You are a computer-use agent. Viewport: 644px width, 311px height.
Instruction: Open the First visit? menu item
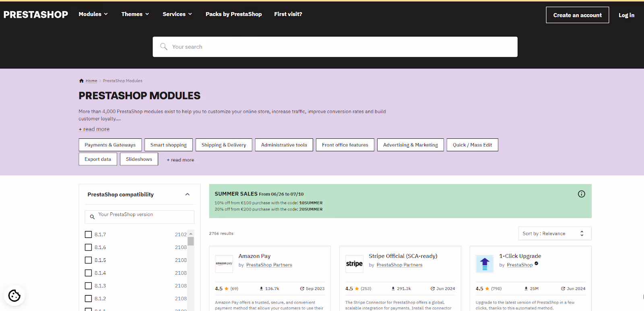coord(288,14)
